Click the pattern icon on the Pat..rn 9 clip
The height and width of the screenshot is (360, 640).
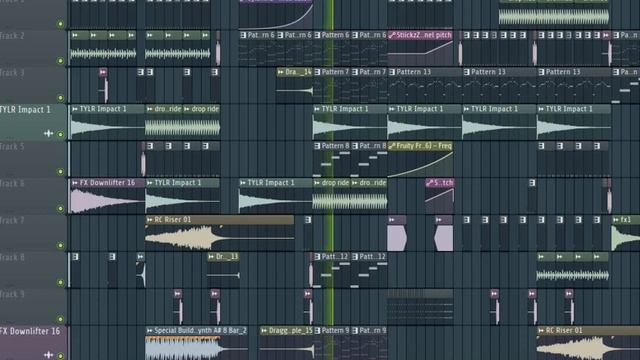coord(355,330)
